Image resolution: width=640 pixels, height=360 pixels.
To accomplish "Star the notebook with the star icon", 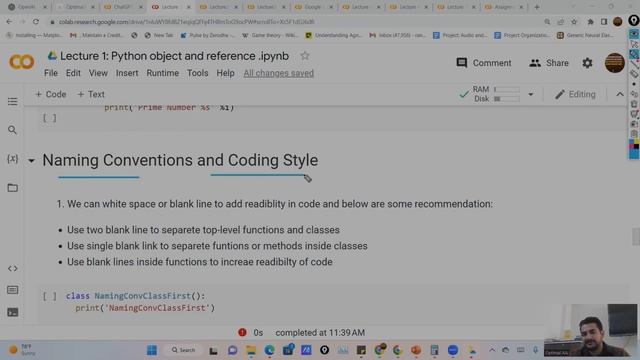I will click(x=304, y=56).
